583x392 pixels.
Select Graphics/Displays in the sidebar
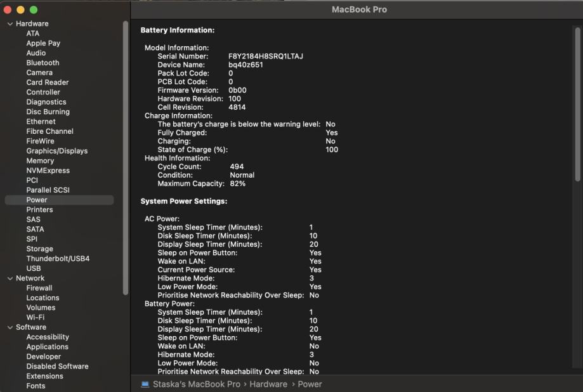(x=57, y=151)
